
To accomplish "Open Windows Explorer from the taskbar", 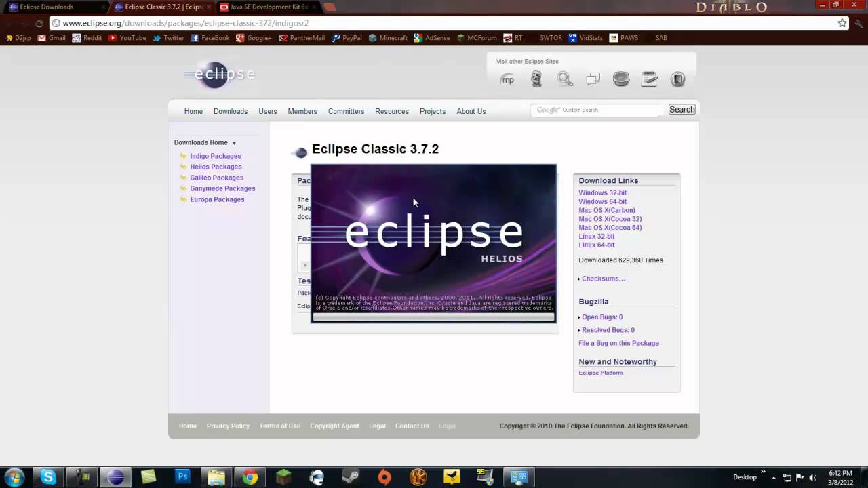I will 216,477.
